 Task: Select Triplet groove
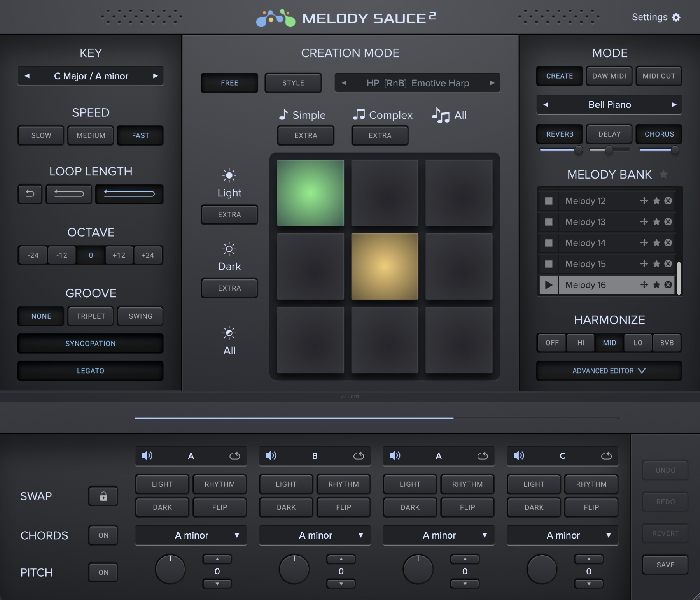pyautogui.click(x=91, y=316)
